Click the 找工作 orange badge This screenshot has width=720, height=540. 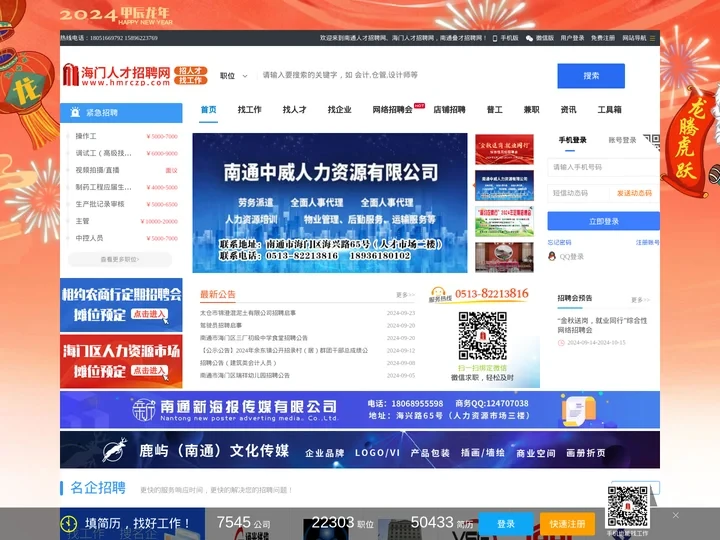pyautogui.click(x=191, y=80)
